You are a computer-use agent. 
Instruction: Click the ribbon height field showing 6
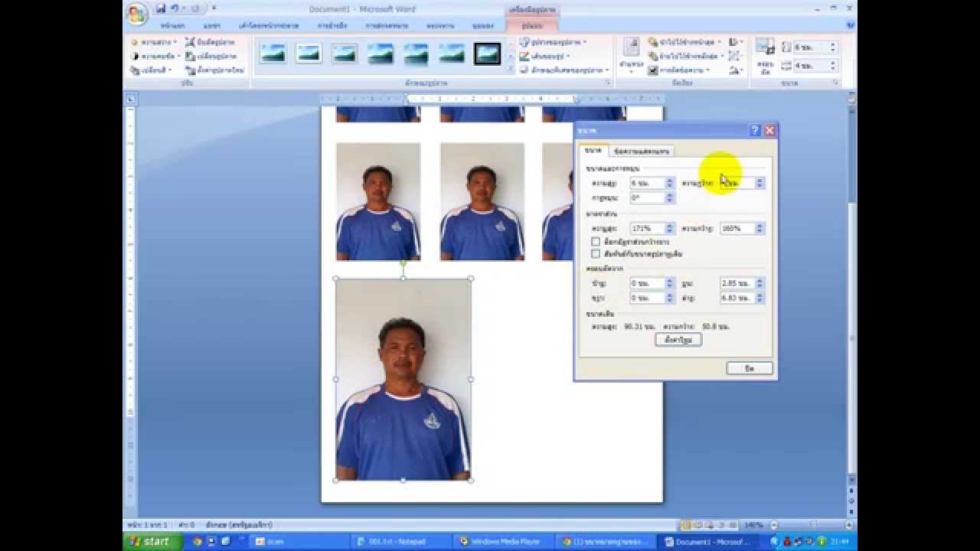[x=815, y=47]
